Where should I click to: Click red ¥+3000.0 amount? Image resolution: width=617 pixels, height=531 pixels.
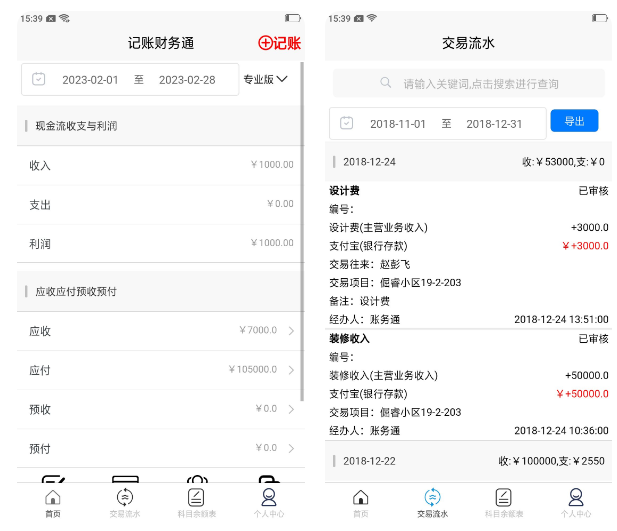click(x=585, y=246)
